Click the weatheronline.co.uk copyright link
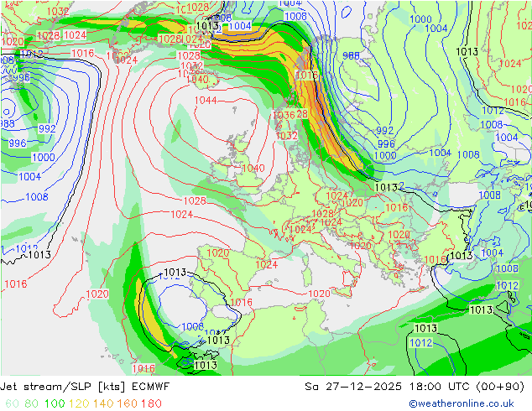 (x=462, y=403)
